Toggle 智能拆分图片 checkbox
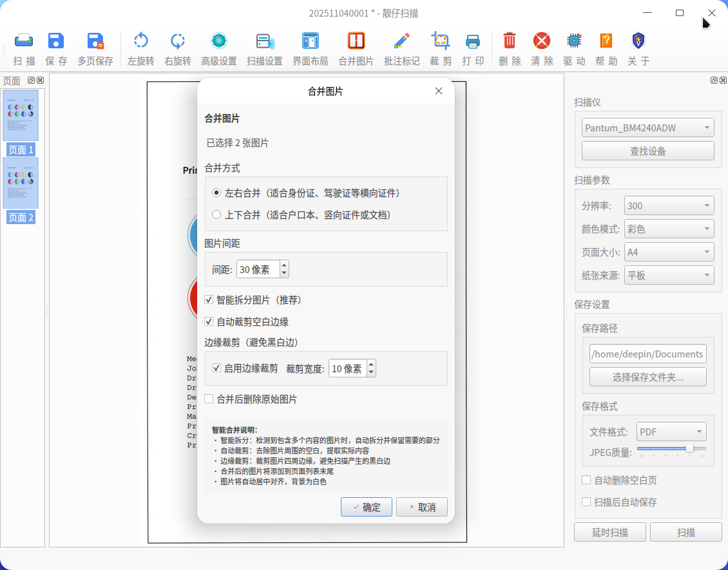728x570 pixels. (x=209, y=300)
